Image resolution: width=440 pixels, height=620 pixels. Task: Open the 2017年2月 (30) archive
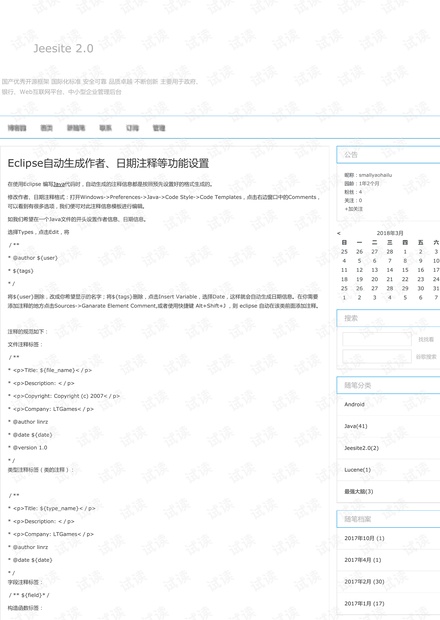364,581
